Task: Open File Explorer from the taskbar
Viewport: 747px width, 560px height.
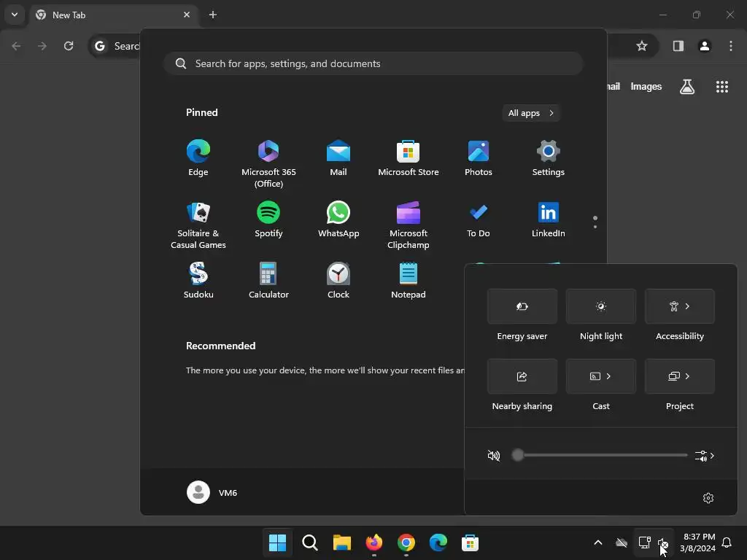Action: [x=341, y=542]
